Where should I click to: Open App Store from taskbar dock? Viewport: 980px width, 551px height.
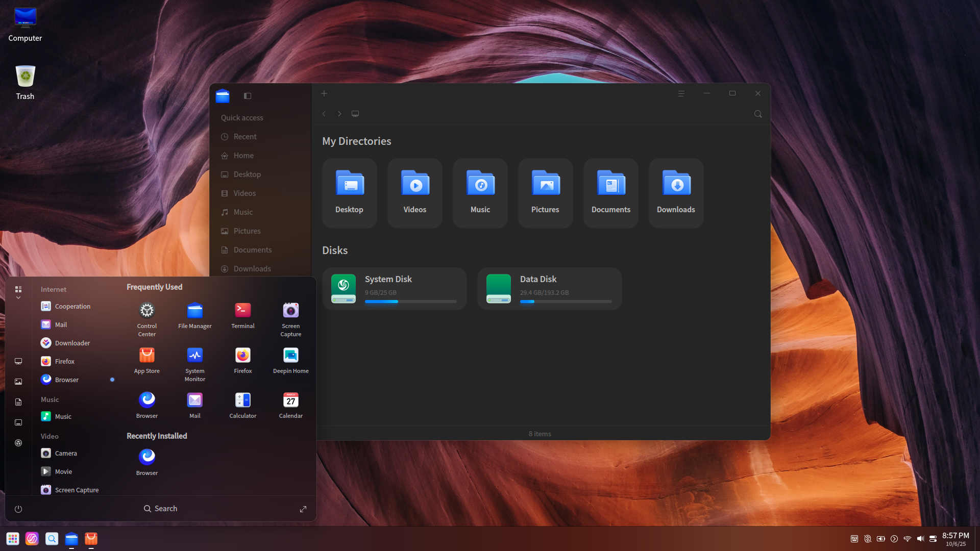pyautogui.click(x=91, y=539)
